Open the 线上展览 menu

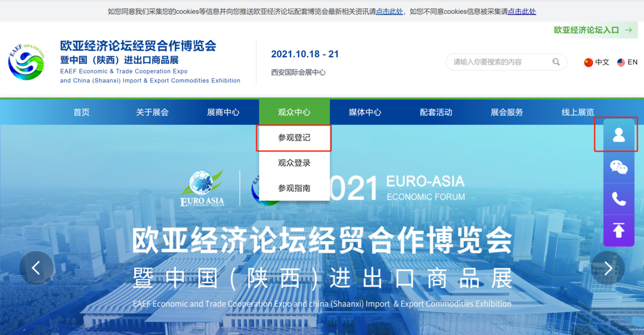coord(578,112)
